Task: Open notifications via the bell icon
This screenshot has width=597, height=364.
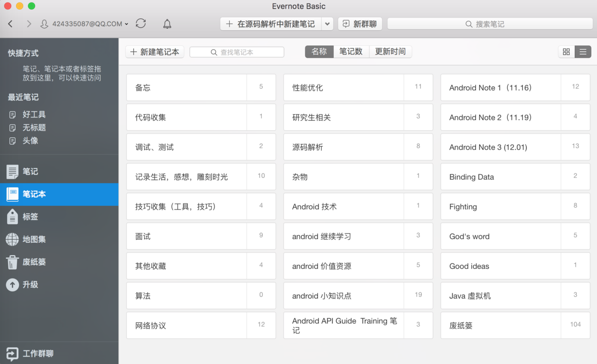Action: click(x=166, y=23)
